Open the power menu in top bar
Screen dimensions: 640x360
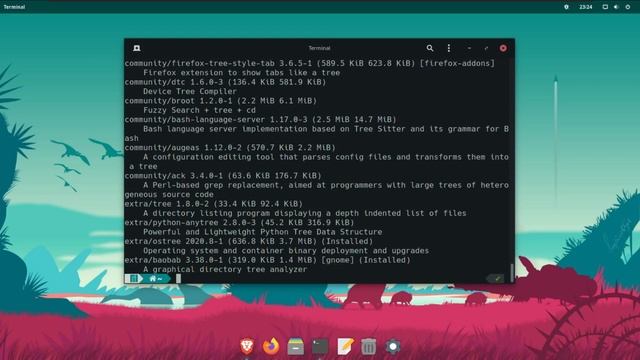coord(628,7)
